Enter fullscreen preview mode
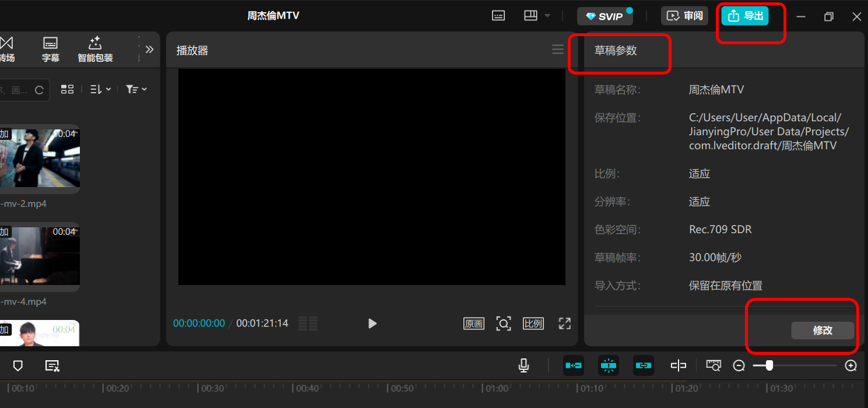 (x=564, y=323)
